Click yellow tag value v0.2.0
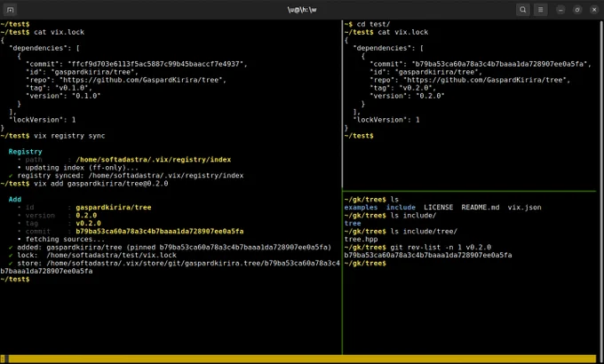Screen dimensions: 604x364 tap(88, 224)
